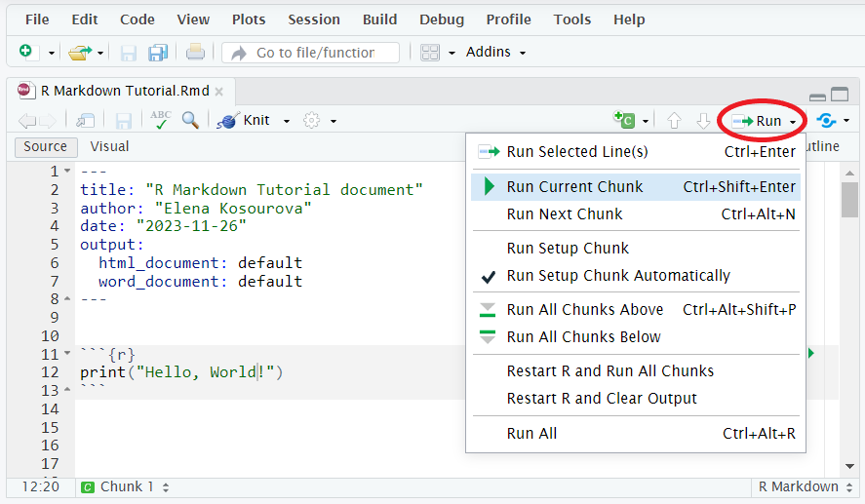Go to previous chunk up arrow
This screenshot has width=865, height=504.
point(674,120)
